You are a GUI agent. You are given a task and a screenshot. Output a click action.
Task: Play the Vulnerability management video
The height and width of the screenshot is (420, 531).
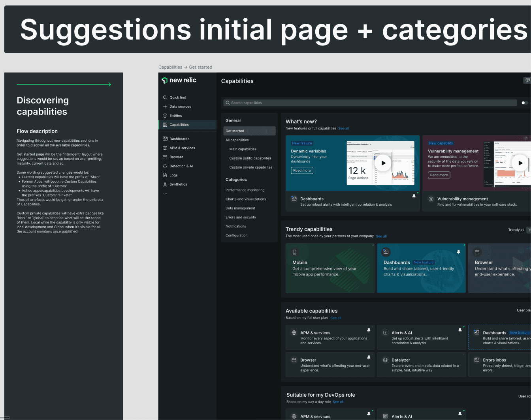(x=520, y=163)
